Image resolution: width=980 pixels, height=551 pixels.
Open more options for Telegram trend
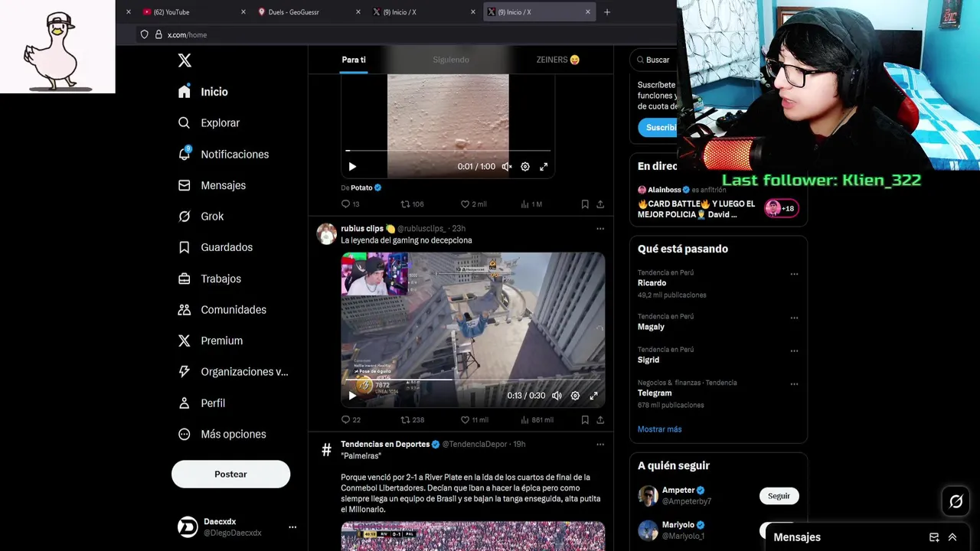pyautogui.click(x=794, y=384)
